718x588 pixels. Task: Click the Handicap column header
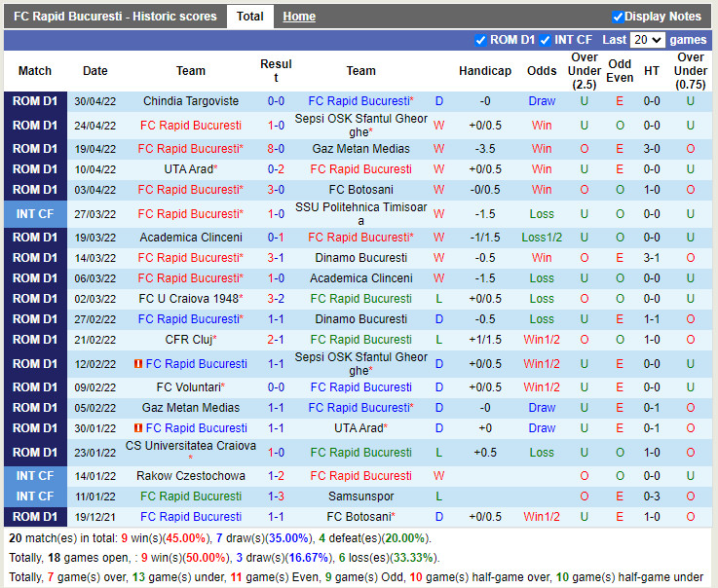pyautogui.click(x=485, y=71)
